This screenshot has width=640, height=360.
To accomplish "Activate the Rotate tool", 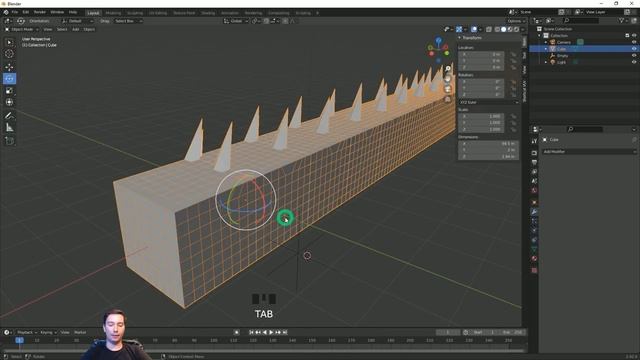I will click(x=9, y=79).
